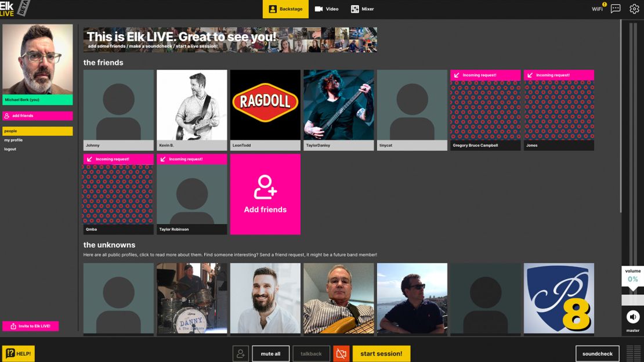Toggle the crossed-out camera video button

coord(341,353)
